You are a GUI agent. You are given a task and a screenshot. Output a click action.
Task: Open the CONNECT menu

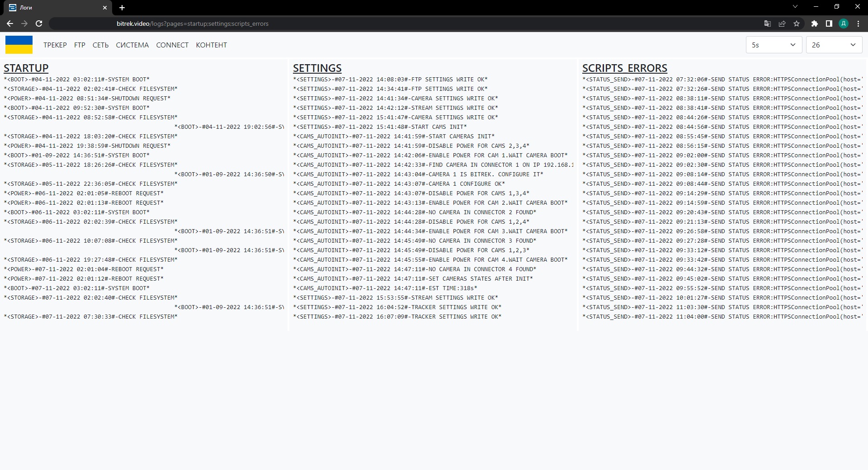(172, 45)
